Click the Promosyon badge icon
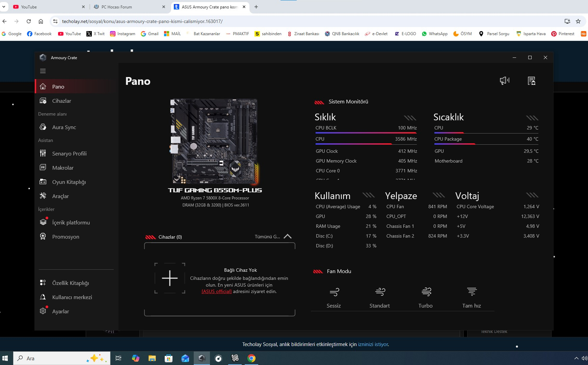This screenshot has height=365, width=588. click(x=43, y=236)
